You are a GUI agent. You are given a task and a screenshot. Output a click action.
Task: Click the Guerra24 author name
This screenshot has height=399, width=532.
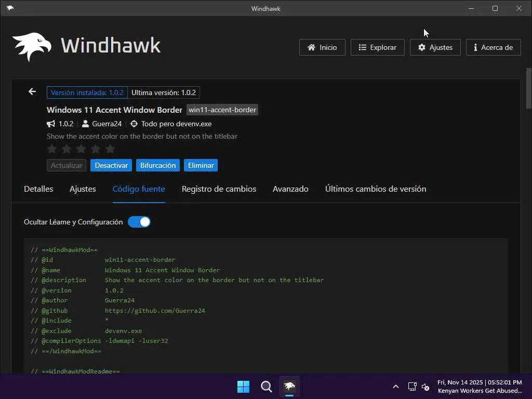point(107,124)
